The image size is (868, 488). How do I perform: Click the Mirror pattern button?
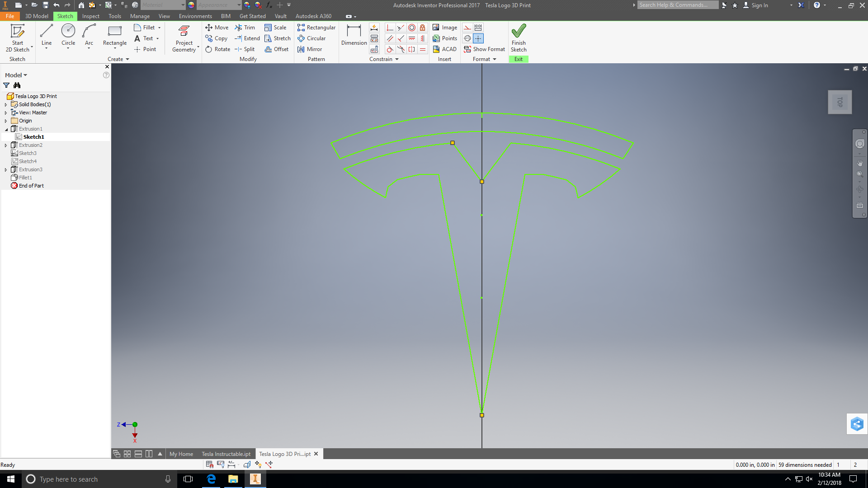pos(310,49)
